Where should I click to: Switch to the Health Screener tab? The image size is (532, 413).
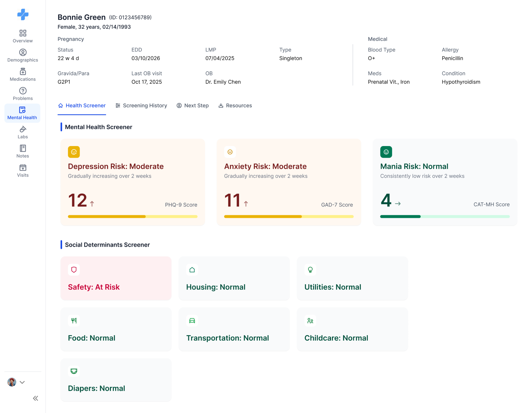tap(82, 106)
